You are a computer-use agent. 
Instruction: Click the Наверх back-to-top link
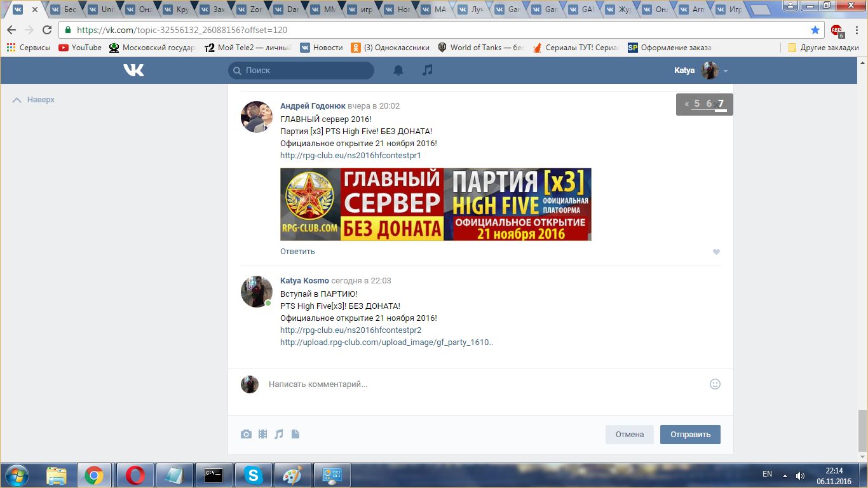point(34,100)
